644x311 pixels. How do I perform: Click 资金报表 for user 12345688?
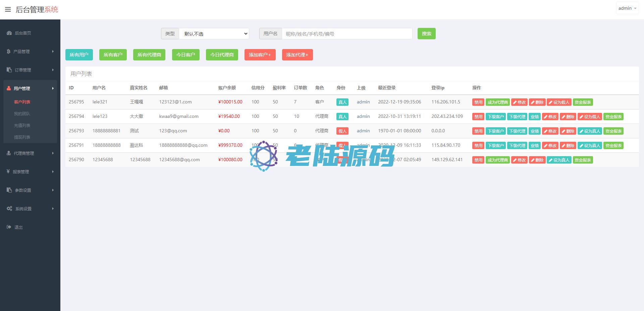[583, 160]
